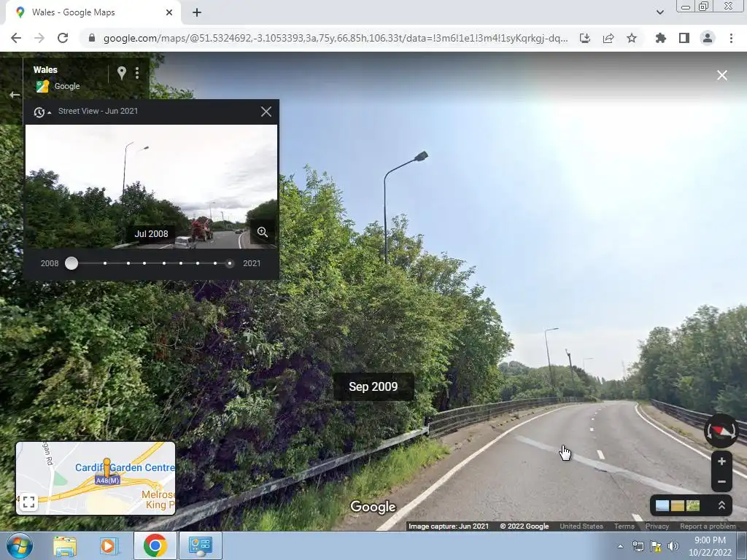Select the timeline dot just before 2021

tap(215, 263)
